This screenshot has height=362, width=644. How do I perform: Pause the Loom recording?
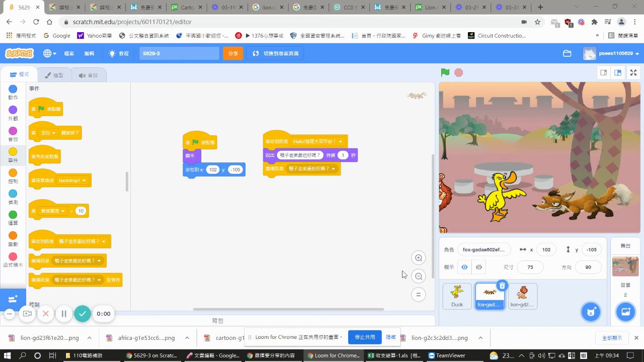64,314
